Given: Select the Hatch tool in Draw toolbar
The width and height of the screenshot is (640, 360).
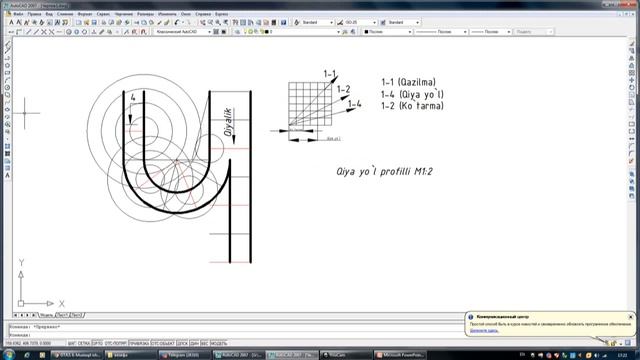Looking at the screenshot, I should (7, 146).
